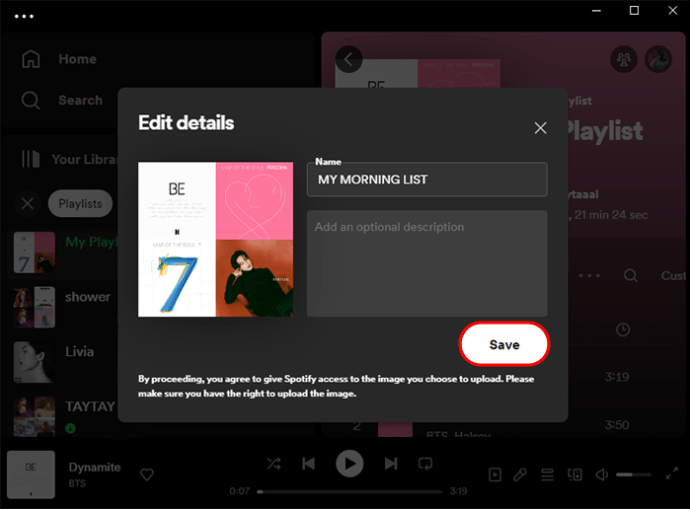Click the 3:50 track duration
690x509 pixels.
[617, 425]
